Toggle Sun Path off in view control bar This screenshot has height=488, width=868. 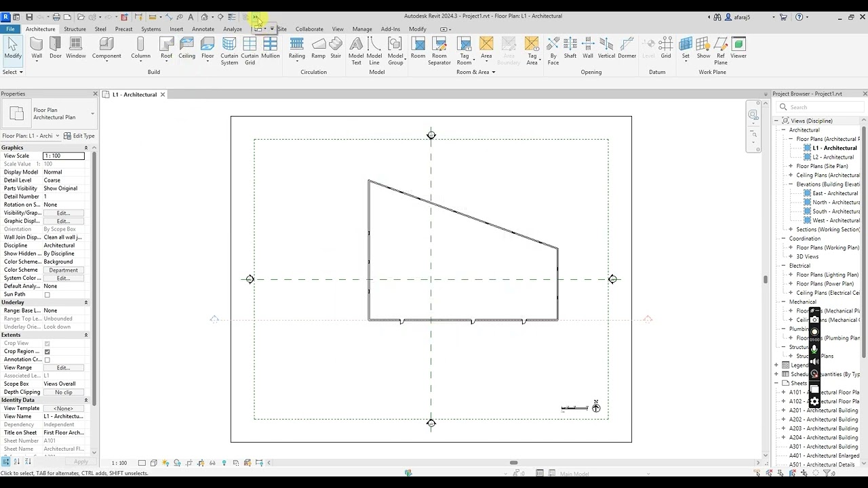(x=165, y=463)
